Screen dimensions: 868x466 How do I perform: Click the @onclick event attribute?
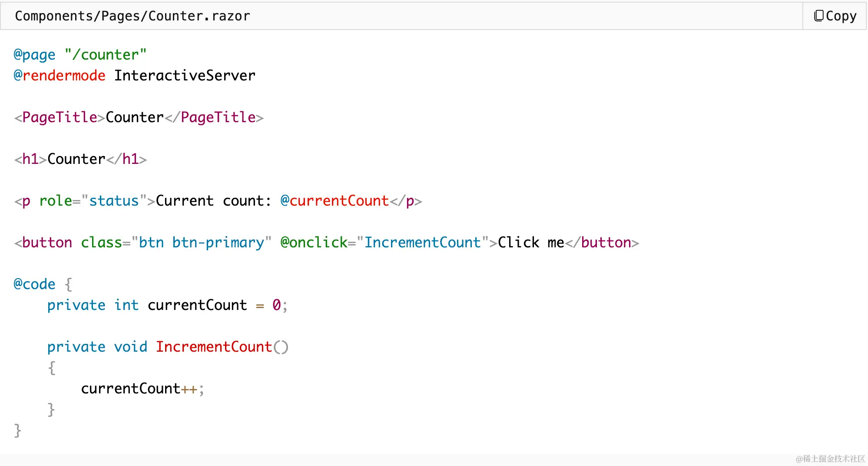pos(314,243)
